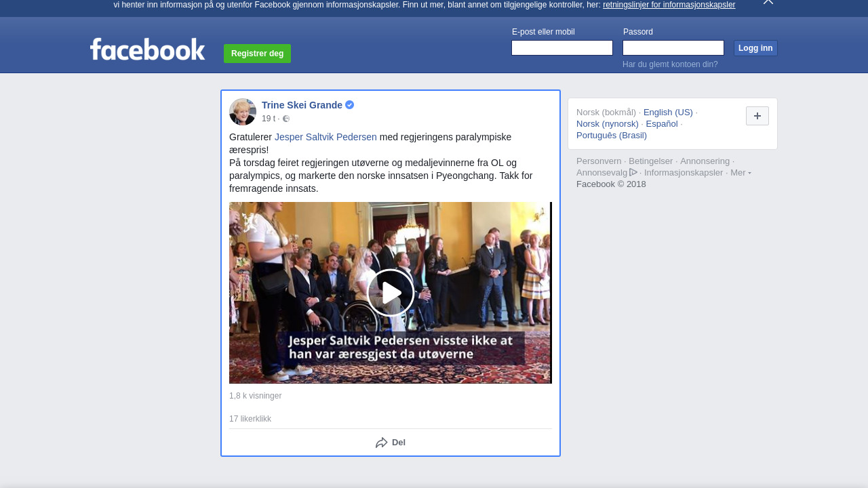Switch language to Español
868x488 pixels.
[662, 124]
